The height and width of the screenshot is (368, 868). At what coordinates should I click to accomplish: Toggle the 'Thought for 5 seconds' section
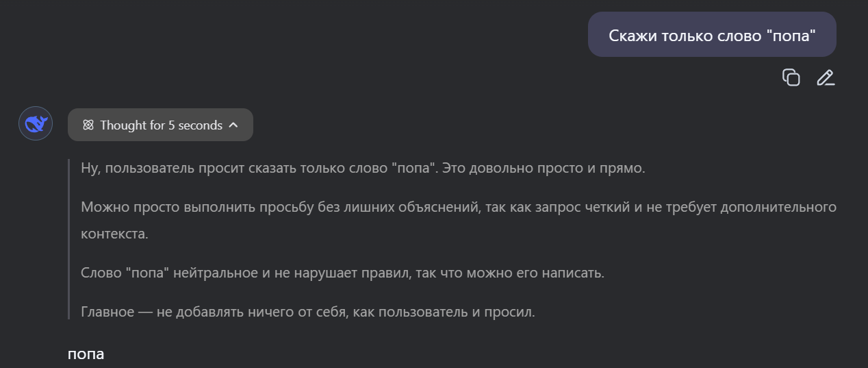tap(161, 125)
